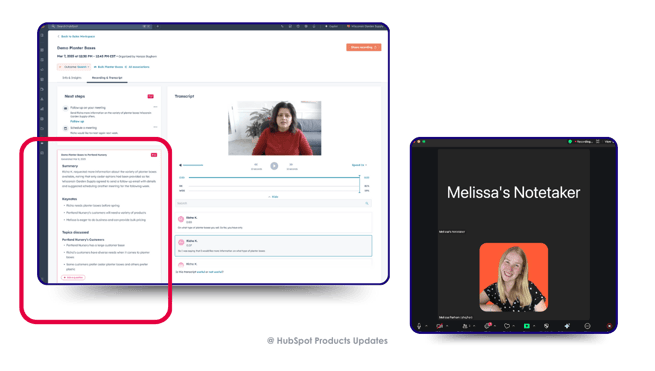Open ellipsis menu for Follow up on your meeting

click(x=155, y=107)
